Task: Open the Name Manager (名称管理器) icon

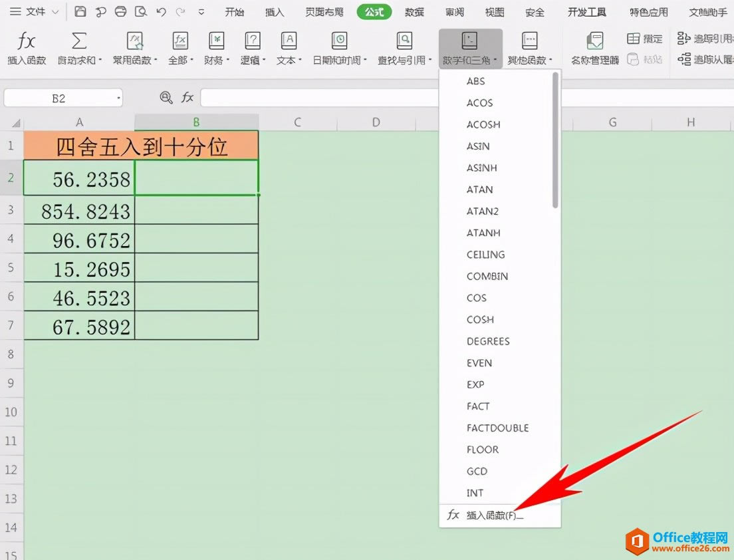Action: [595, 41]
